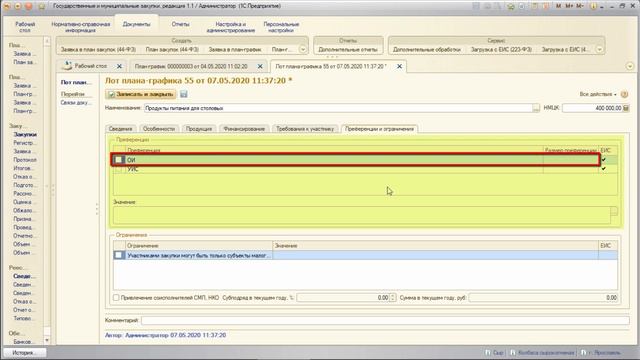The height and width of the screenshot is (360, 640).
Task: Click План закупок (44-ФЗ) command
Action: coord(172,49)
